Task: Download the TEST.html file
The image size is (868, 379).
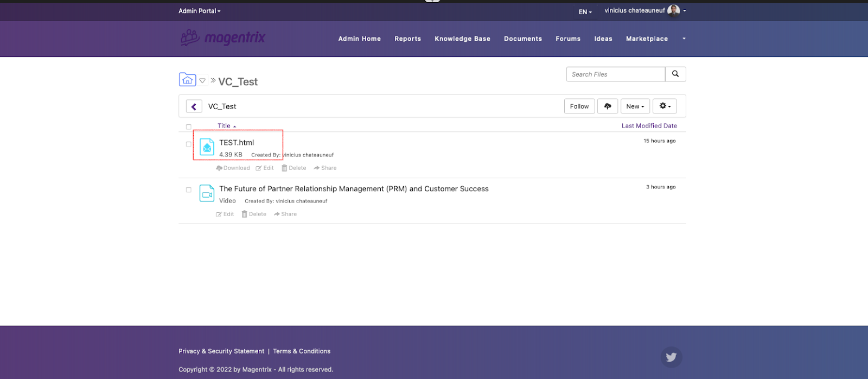Action: (233, 168)
